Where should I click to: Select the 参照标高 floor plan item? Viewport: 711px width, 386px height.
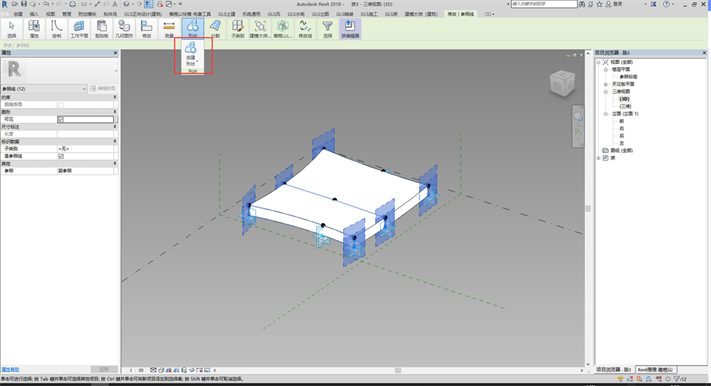[628, 77]
